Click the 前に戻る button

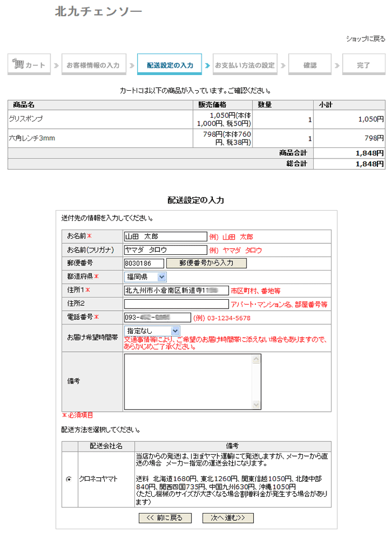click(x=165, y=518)
